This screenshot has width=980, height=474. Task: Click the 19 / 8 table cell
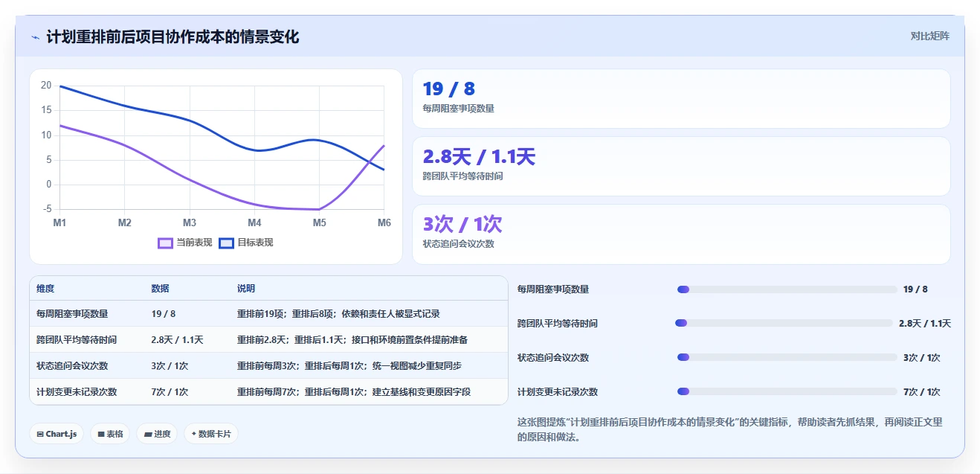tap(164, 314)
